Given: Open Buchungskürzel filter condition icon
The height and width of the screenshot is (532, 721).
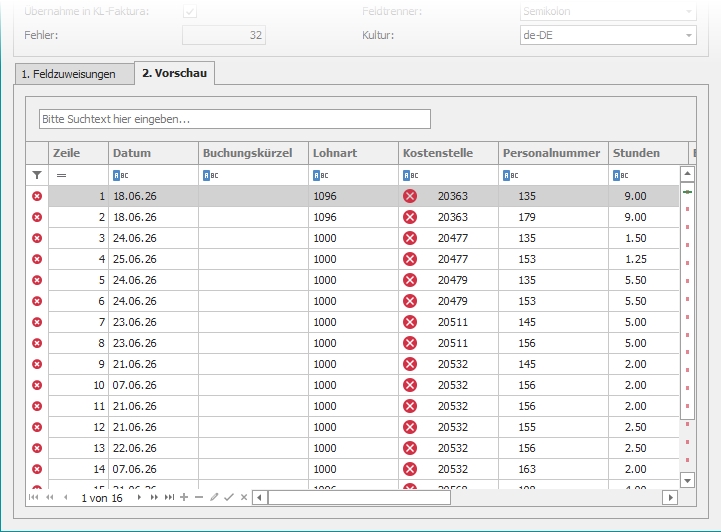Looking at the screenshot, I should pos(211,175).
